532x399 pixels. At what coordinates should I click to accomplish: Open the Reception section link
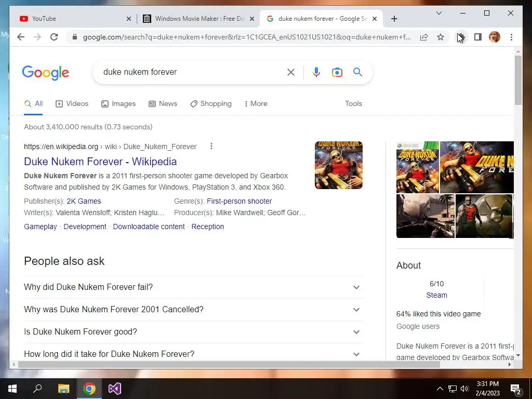pyautogui.click(x=208, y=227)
